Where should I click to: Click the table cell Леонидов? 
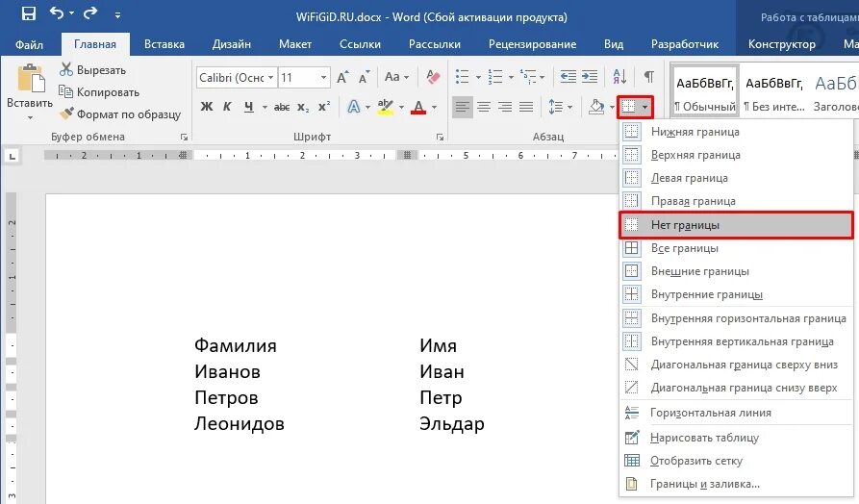tap(240, 423)
